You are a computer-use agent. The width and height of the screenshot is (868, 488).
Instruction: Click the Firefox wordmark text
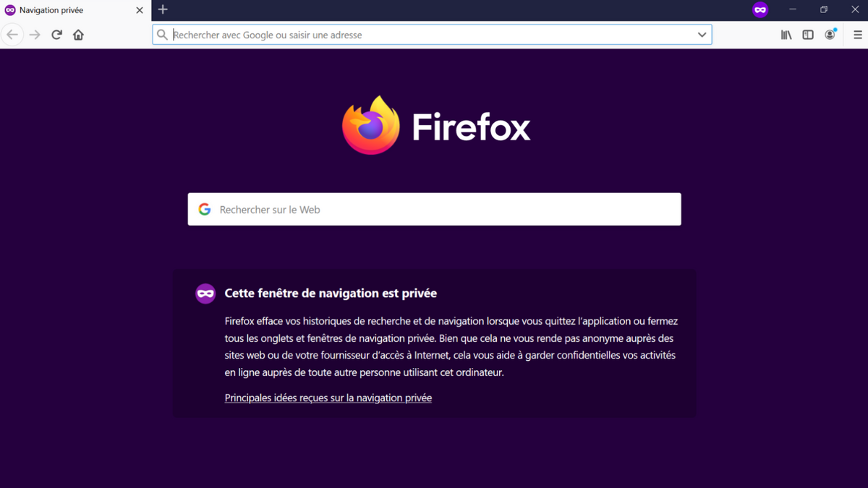(472, 127)
